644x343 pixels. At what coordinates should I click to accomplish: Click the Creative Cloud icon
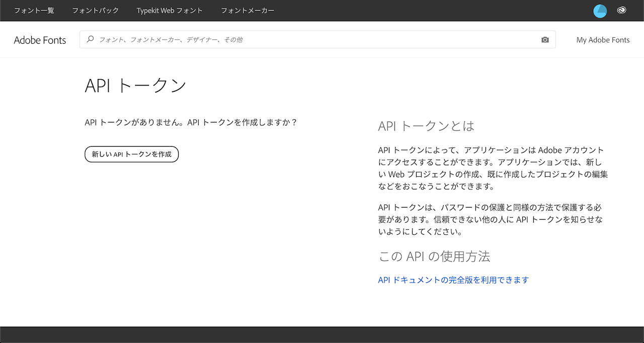(622, 10)
